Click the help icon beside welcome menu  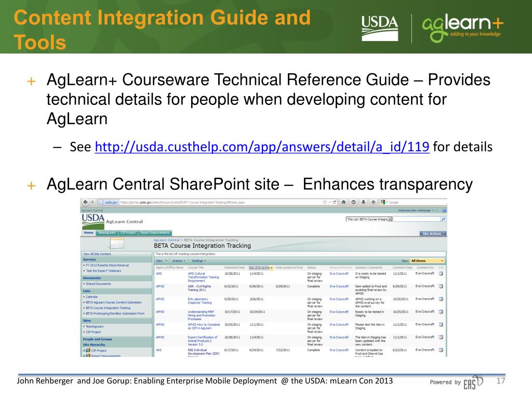(x=444, y=211)
